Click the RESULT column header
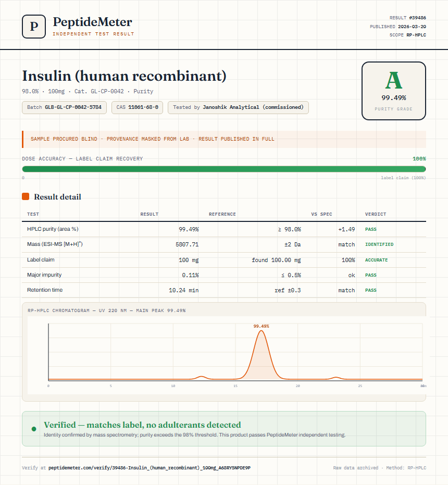 150,214
